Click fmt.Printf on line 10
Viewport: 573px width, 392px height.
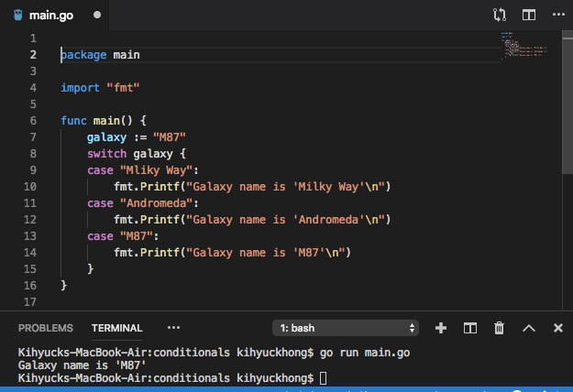(x=146, y=187)
